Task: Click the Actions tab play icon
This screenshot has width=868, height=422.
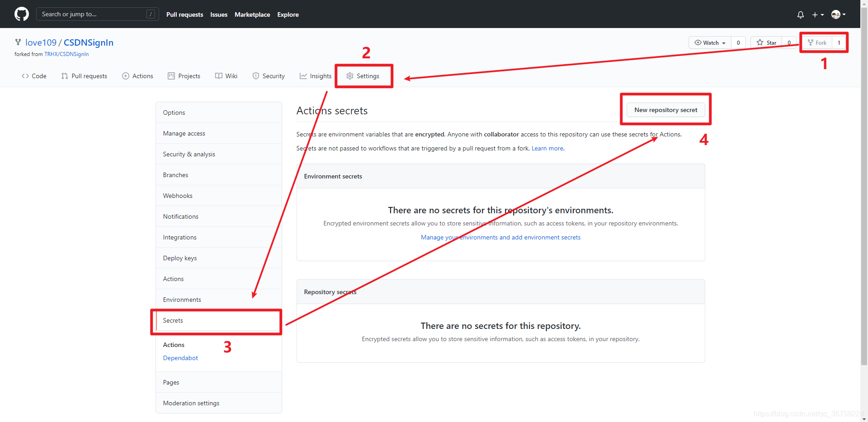Action: pyautogui.click(x=126, y=76)
